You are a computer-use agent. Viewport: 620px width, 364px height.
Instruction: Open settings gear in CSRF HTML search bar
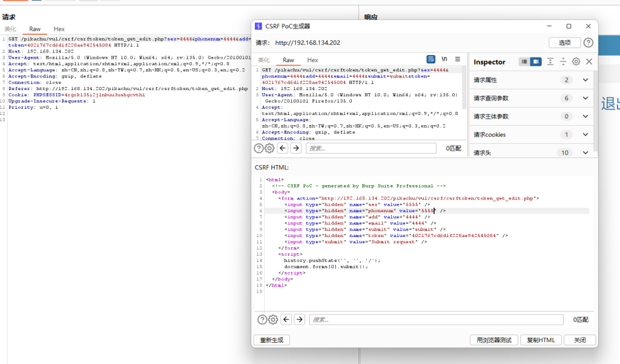[x=273, y=320]
